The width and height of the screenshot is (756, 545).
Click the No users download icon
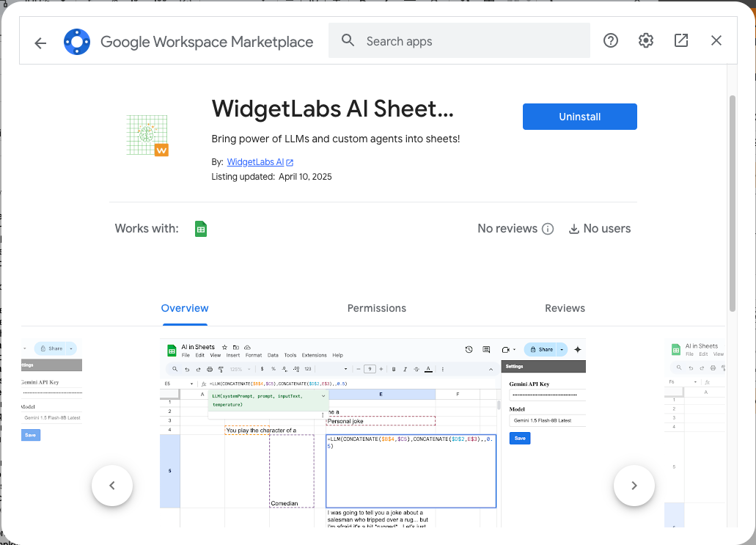(x=573, y=229)
